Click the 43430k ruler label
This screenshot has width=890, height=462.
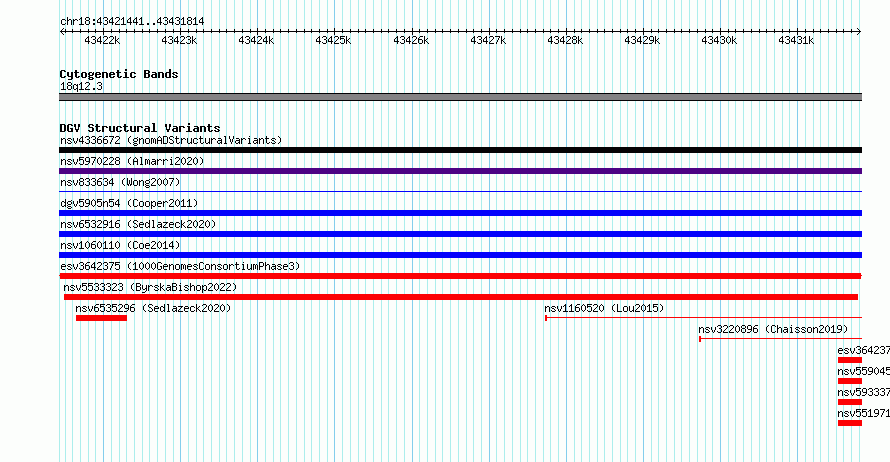coord(719,40)
